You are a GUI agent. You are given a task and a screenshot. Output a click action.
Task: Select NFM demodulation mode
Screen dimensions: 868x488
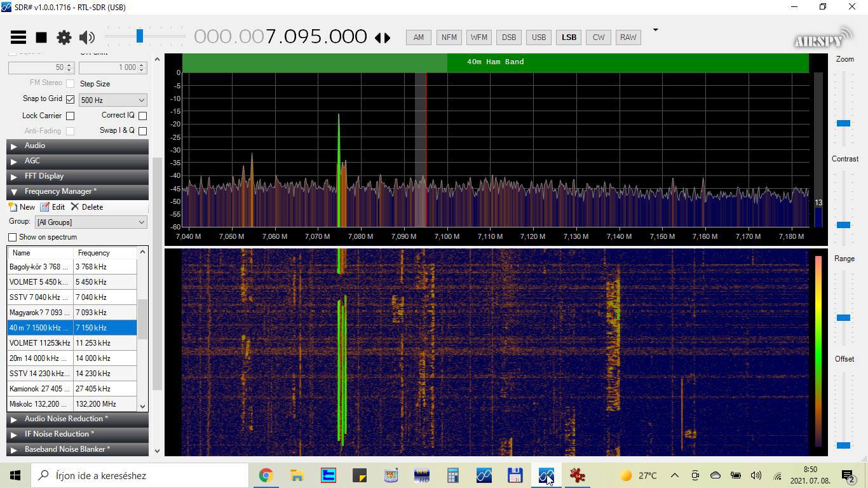pos(449,37)
